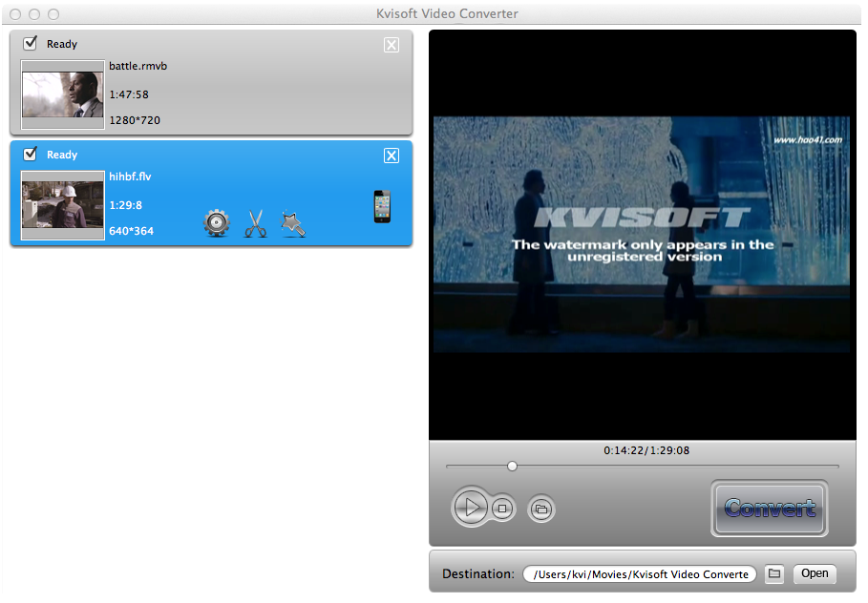The image size is (868, 603).
Task: Uncheck the battle.rmvb Ready checkbox
Action: [30, 43]
